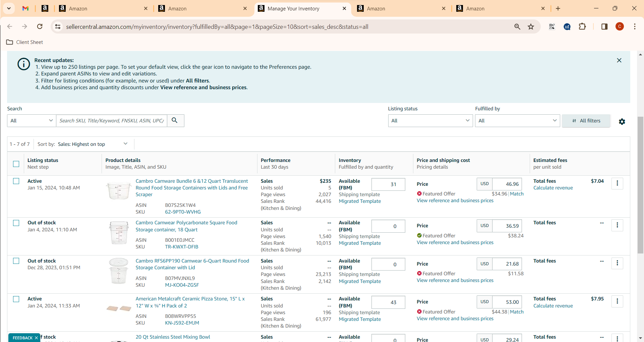Open the Chrome profile avatar
The height and width of the screenshot is (342, 644).
coord(620,26)
